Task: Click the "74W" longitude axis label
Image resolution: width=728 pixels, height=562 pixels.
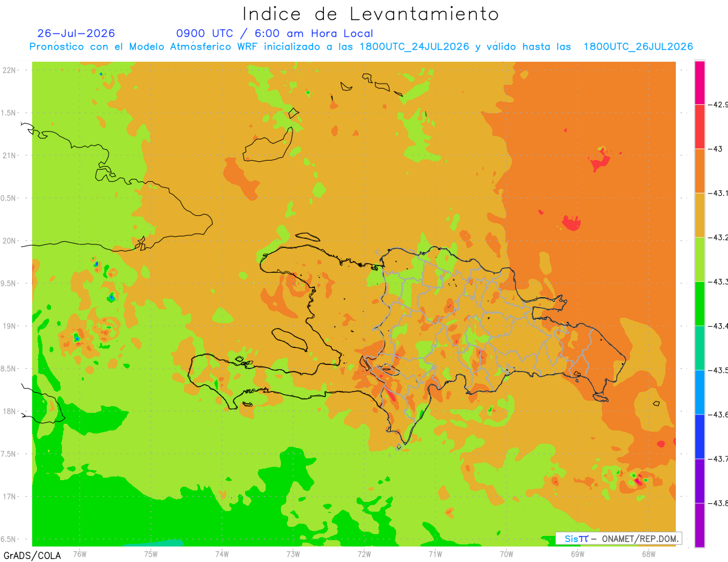Action: point(221,554)
